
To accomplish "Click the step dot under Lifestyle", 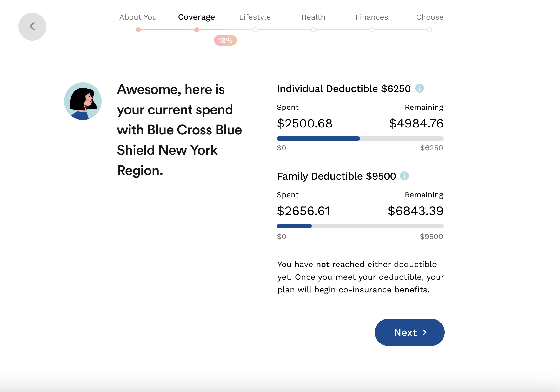I will [x=255, y=30].
